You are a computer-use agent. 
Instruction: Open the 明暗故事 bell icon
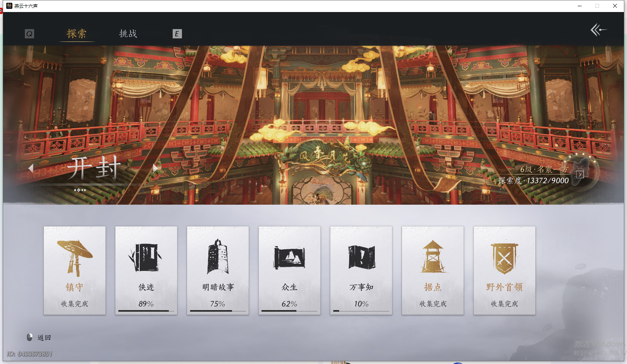tap(218, 256)
